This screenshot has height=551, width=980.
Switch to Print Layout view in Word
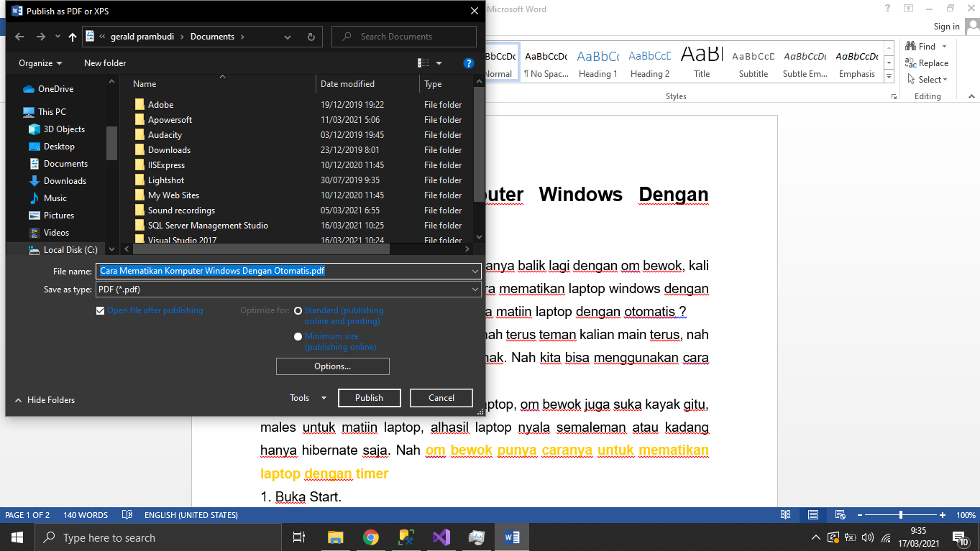[813, 515]
